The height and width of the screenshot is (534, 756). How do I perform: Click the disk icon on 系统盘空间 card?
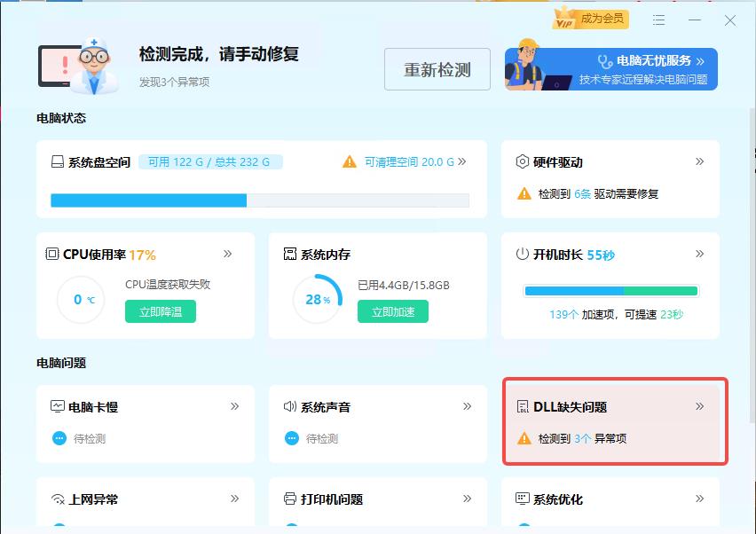click(55, 161)
